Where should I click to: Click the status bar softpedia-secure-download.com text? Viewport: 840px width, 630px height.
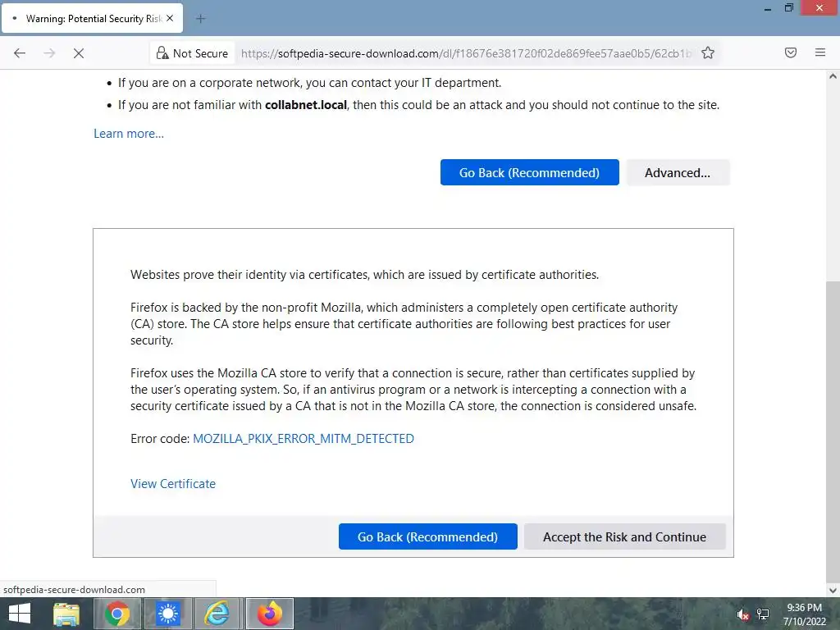pyautogui.click(x=74, y=589)
